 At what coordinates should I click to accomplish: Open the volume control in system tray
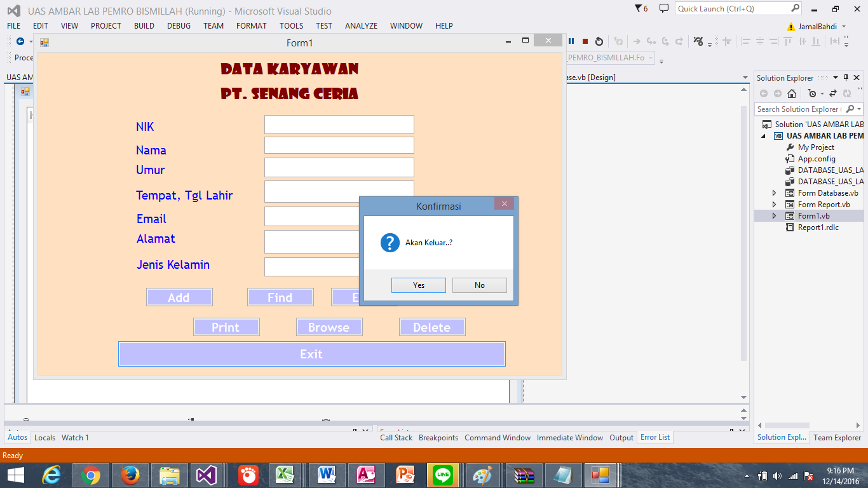click(776, 475)
